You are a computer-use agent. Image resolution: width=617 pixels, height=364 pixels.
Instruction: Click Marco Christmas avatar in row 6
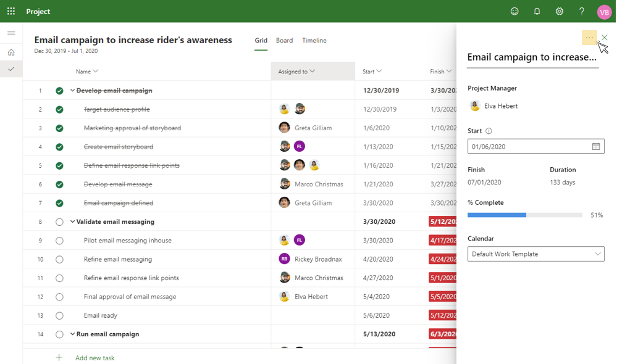(x=285, y=184)
